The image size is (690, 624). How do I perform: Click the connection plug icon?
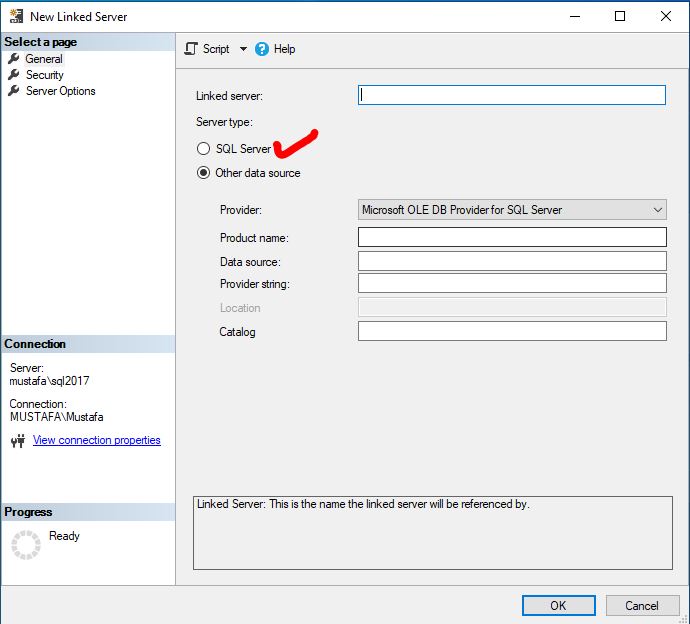[18, 440]
